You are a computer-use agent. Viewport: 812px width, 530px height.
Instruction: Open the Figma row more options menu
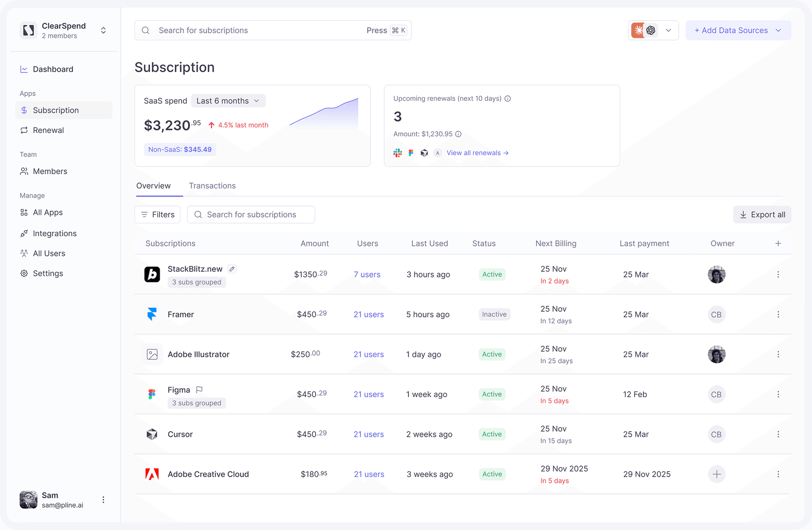(x=778, y=395)
